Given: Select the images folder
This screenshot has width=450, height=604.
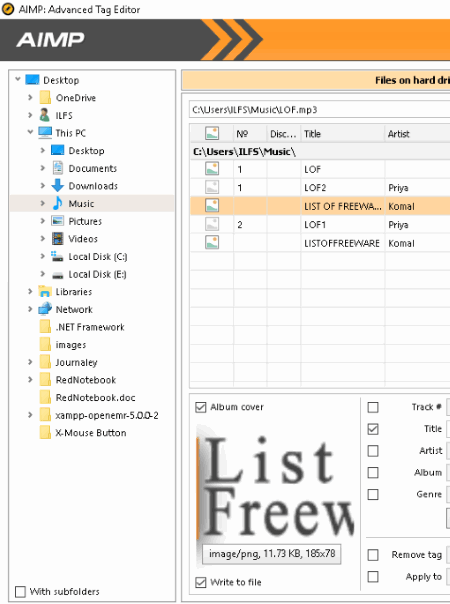Looking at the screenshot, I should 71,345.
